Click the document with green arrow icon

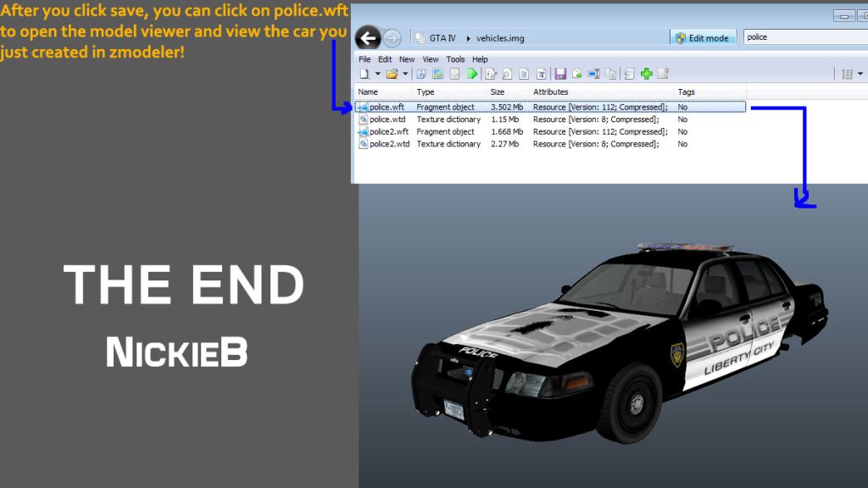point(576,74)
